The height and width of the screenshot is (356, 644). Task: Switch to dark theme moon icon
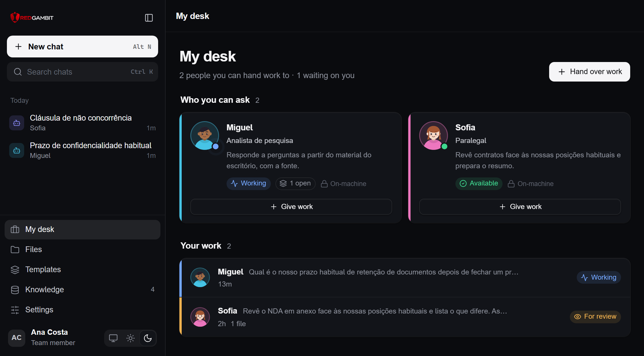tap(148, 338)
